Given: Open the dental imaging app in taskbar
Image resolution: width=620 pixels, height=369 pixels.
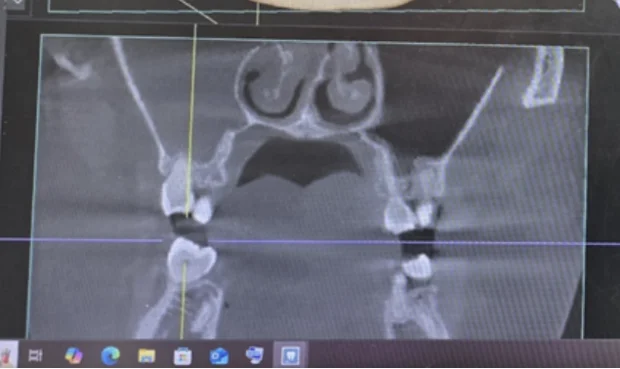Looking at the screenshot, I should 291,355.
